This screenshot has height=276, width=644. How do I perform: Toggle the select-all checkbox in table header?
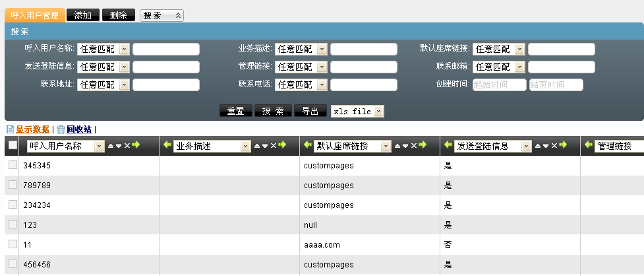13,146
